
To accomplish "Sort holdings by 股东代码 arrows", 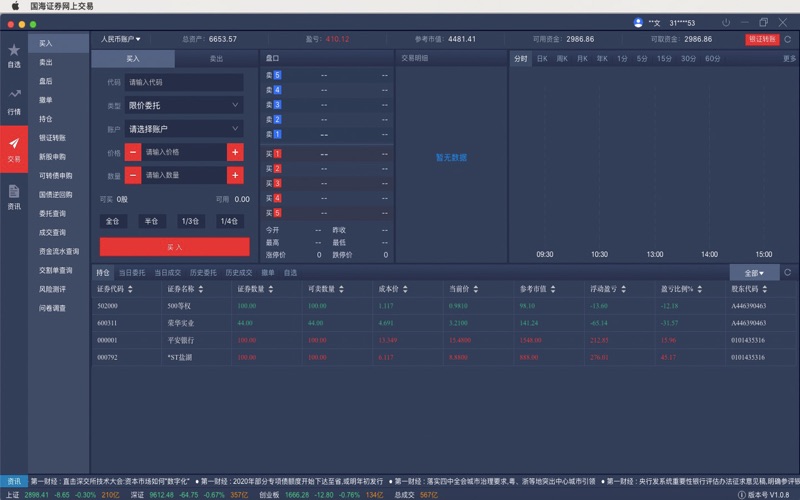I will click(764, 289).
